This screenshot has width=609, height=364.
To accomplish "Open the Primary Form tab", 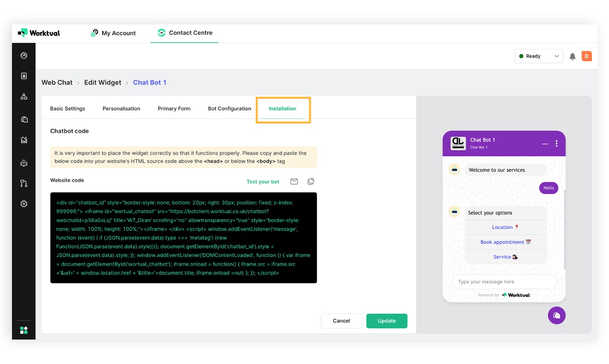I will coord(174,109).
